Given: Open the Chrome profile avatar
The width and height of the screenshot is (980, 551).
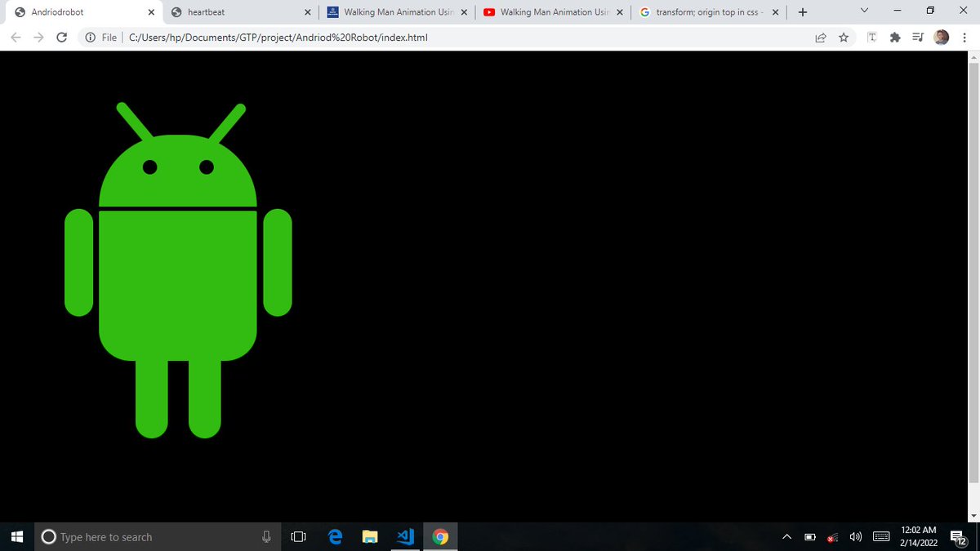Looking at the screenshot, I should click(941, 37).
